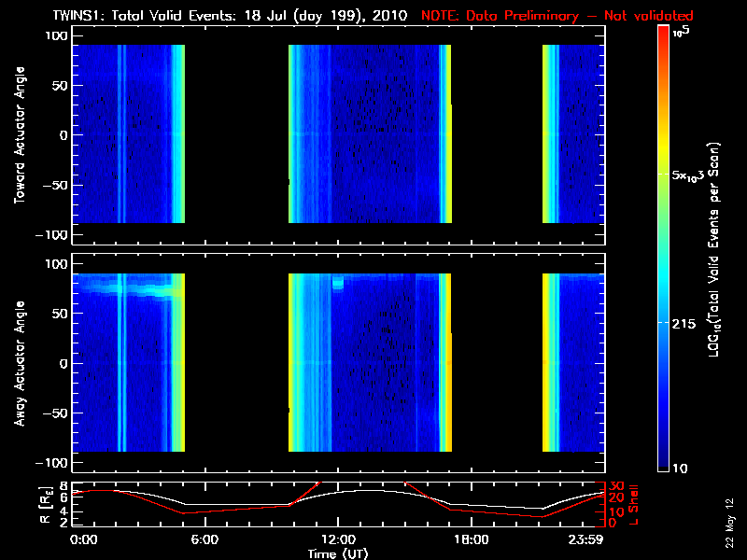This screenshot has height=560, width=747.
Task: Click the 215 label on the color bar
Action: click(687, 322)
